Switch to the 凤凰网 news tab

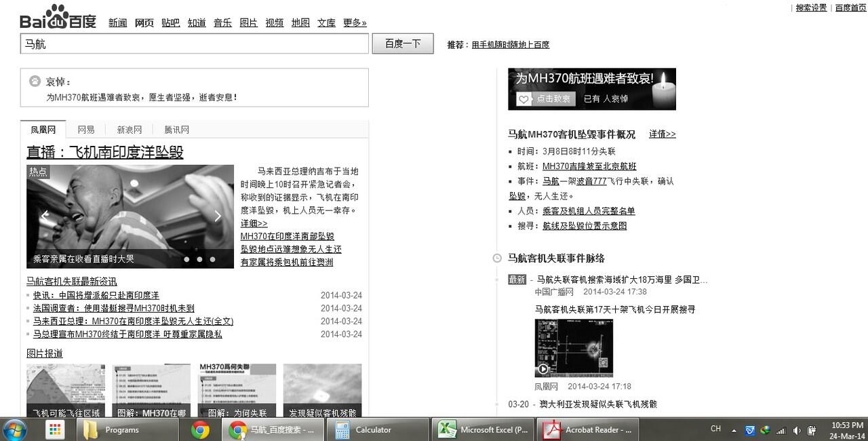(x=43, y=130)
